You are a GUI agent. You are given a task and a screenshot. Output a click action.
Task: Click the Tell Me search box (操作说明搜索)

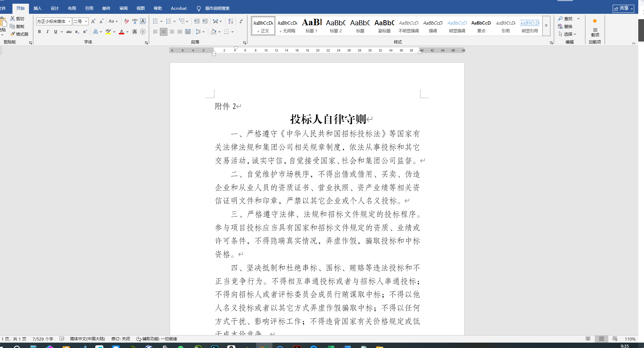(217, 8)
